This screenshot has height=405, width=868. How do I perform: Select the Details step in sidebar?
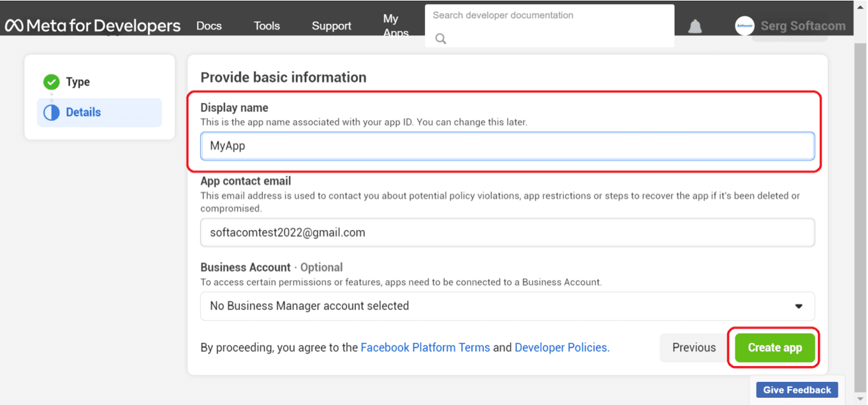pos(99,112)
